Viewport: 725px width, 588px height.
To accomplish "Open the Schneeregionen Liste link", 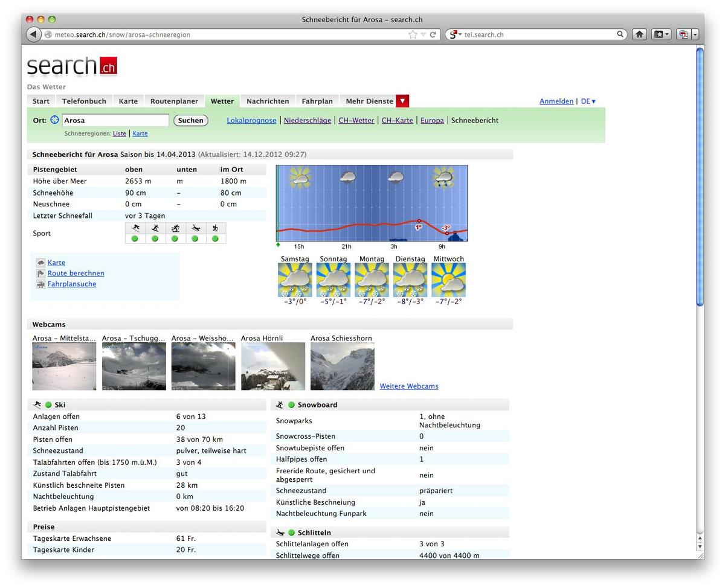I will click(119, 133).
